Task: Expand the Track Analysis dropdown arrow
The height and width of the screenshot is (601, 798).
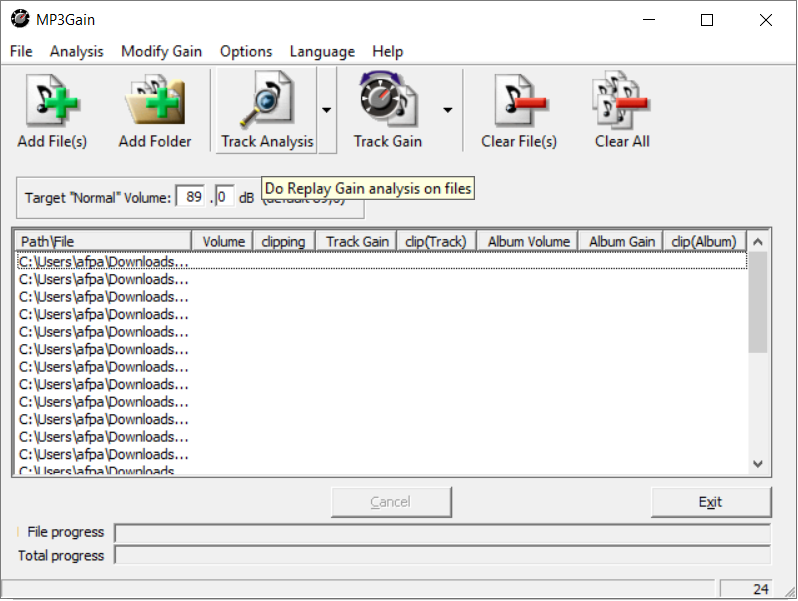Action: point(327,110)
